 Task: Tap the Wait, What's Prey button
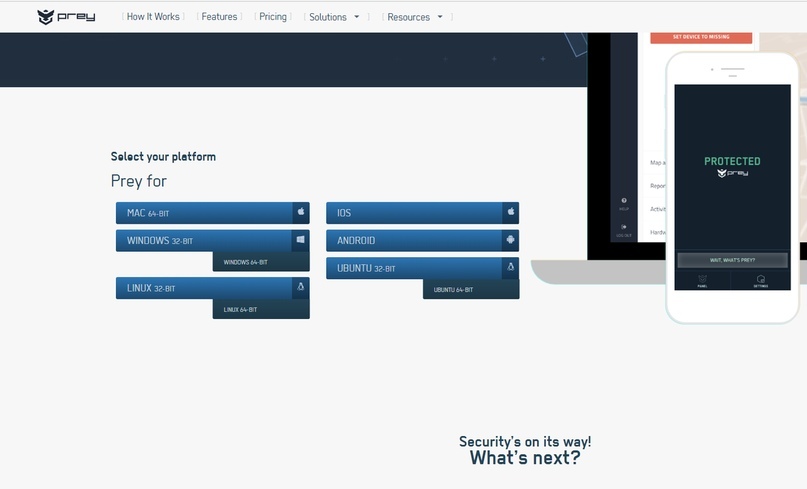tap(731, 260)
